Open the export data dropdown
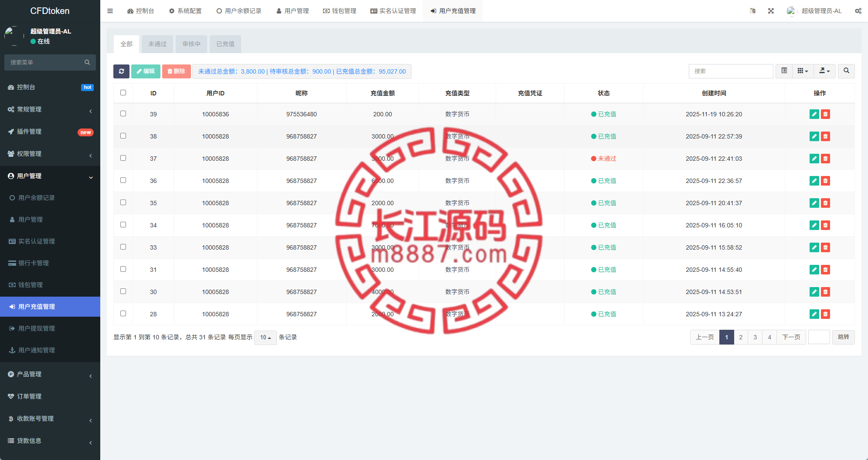Image resolution: width=868 pixels, height=460 pixels. click(824, 71)
